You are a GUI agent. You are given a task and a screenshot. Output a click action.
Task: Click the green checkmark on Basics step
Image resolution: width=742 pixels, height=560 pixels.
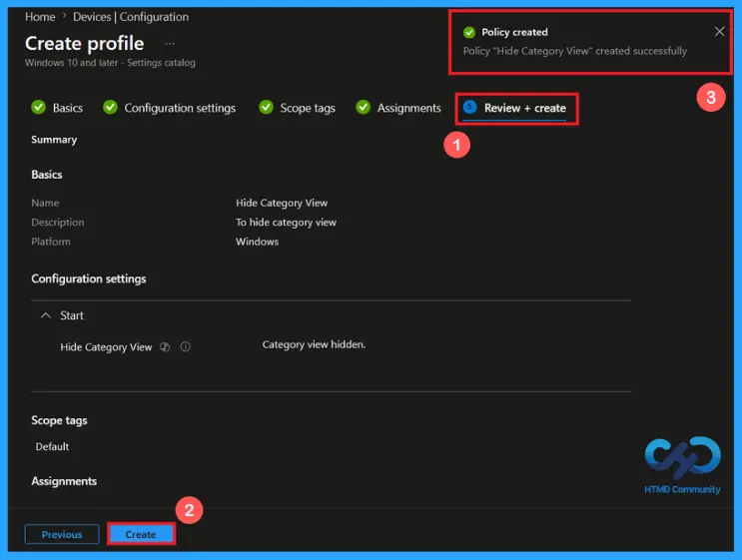pyautogui.click(x=38, y=108)
